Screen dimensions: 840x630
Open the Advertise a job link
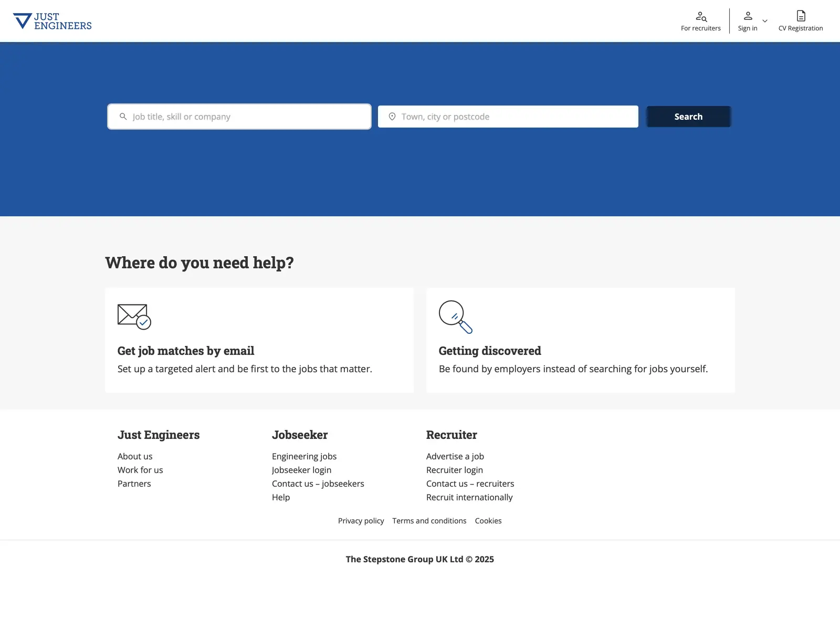click(x=455, y=456)
